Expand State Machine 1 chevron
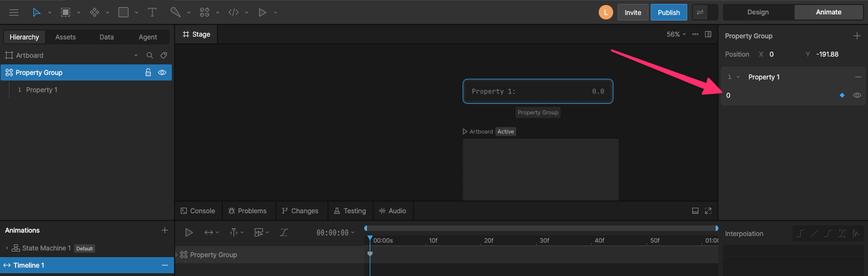This screenshot has height=276, width=868. tap(7, 248)
